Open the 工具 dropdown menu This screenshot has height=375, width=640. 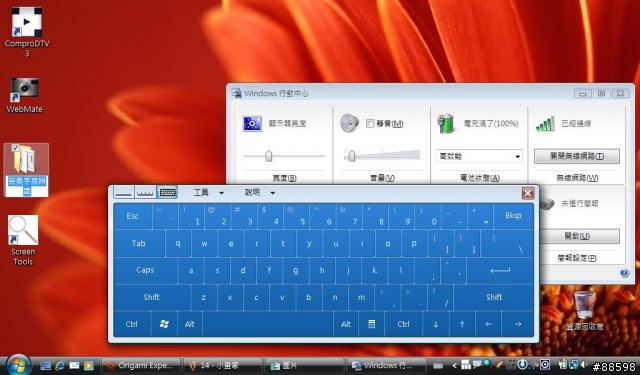tap(209, 192)
